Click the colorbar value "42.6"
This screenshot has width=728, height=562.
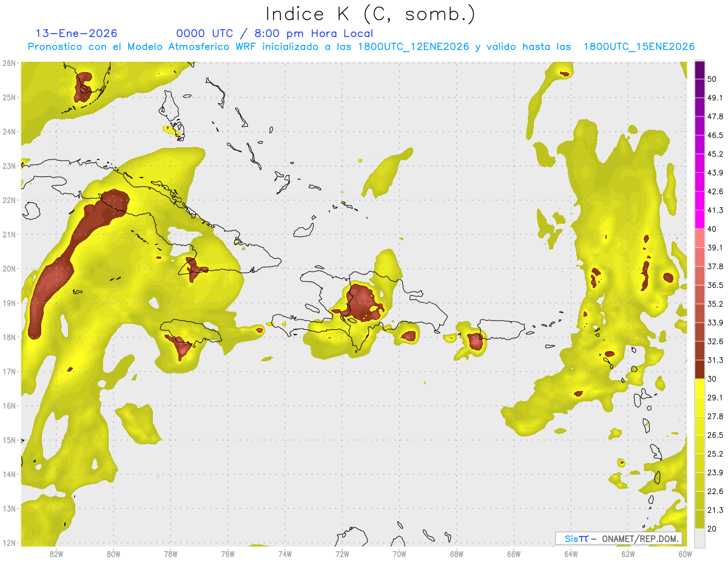pos(715,192)
